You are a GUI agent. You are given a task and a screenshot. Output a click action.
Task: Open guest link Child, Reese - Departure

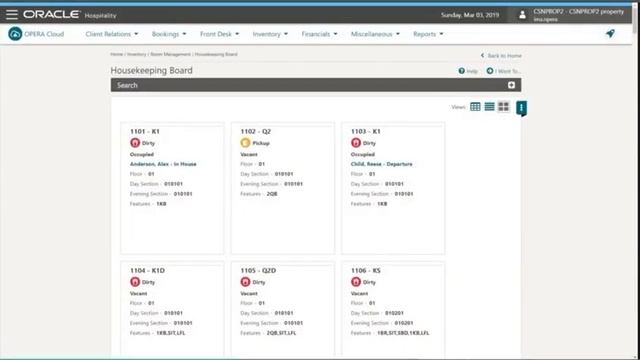[x=381, y=164]
